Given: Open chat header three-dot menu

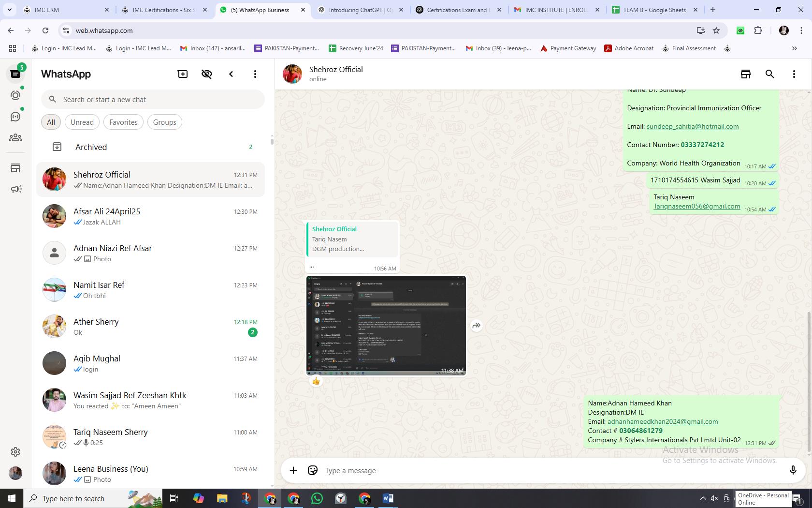Looking at the screenshot, I should click(x=794, y=74).
